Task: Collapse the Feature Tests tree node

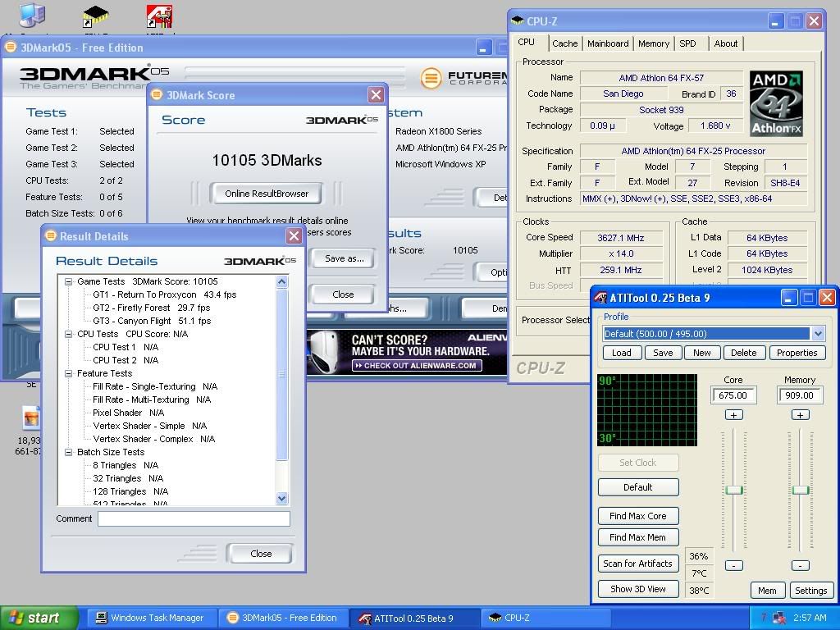Action: (69, 373)
